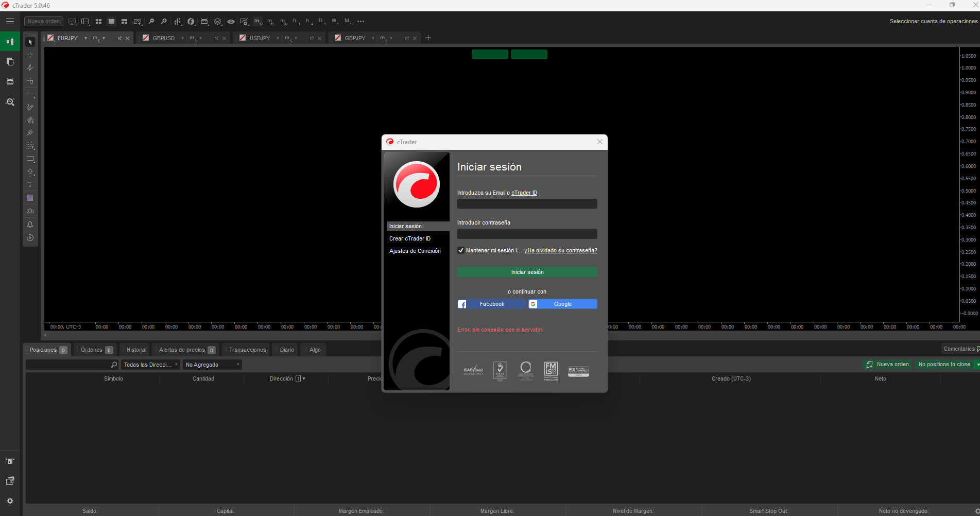Switch to multi-chart grid mode icon
Screen dimensions: 980x516
point(98,22)
